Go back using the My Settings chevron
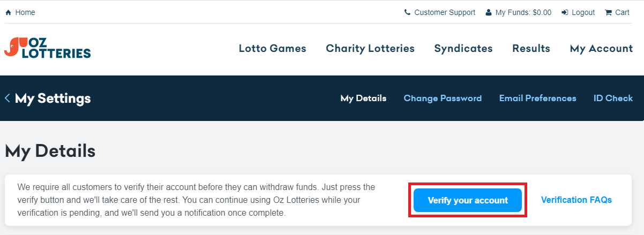Screen dimensions: 644x235 [8, 98]
